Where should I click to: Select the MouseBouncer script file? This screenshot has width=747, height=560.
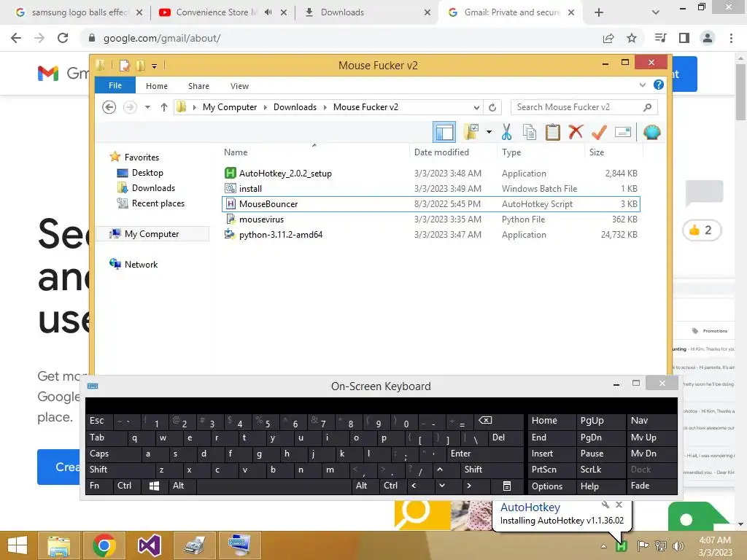(430, 204)
